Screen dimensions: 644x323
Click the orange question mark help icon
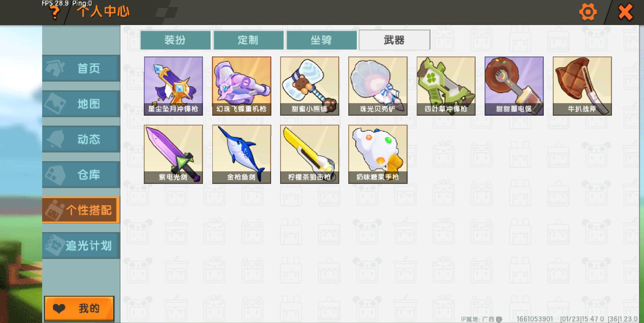point(55,13)
